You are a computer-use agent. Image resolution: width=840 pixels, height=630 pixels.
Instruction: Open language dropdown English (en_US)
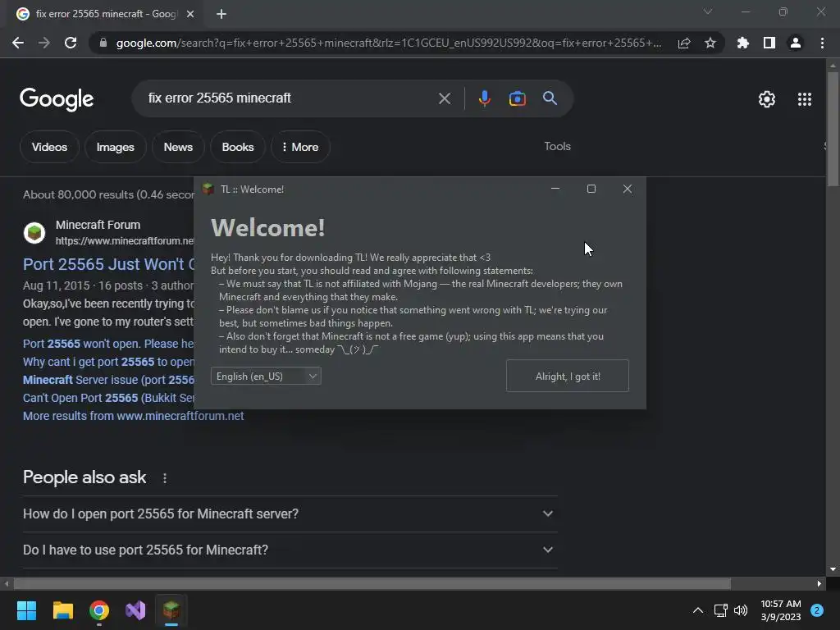(x=266, y=376)
